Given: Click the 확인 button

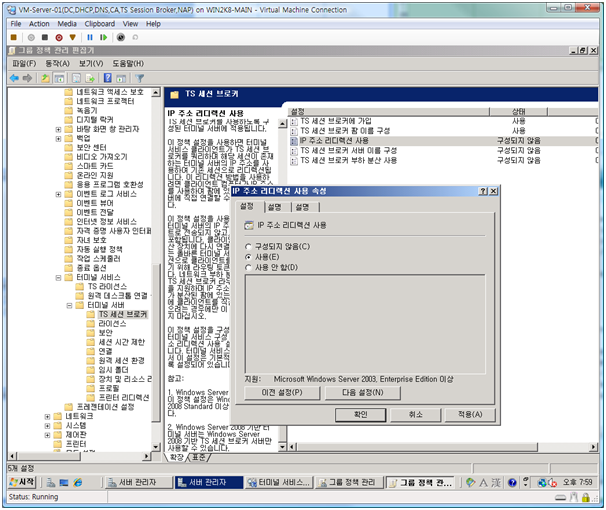Looking at the screenshot, I should coord(361,415).
